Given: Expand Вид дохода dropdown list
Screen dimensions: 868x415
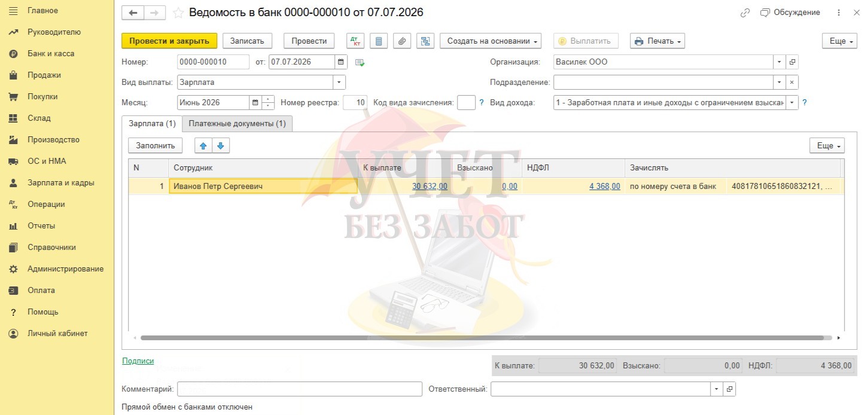Looking at the screenshot, I should 792,102.
